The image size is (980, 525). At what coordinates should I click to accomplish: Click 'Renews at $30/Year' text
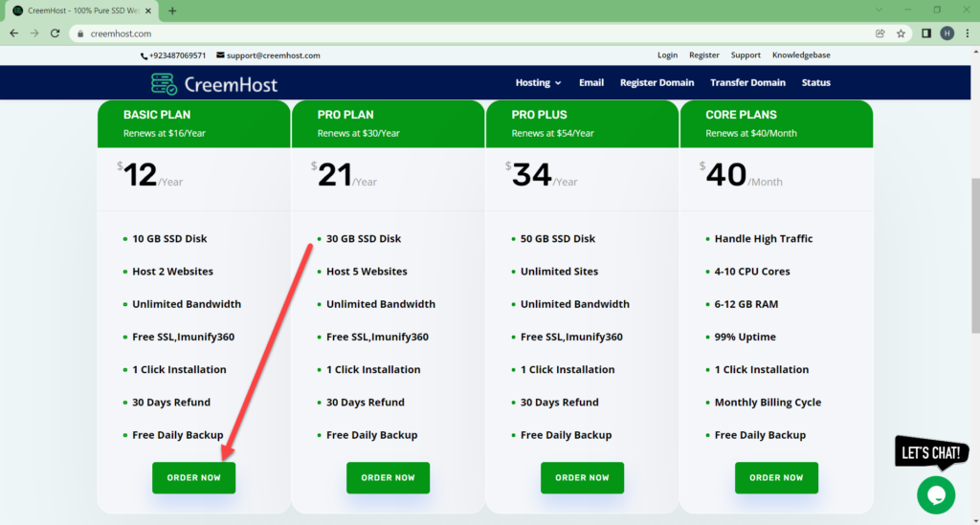359,133
